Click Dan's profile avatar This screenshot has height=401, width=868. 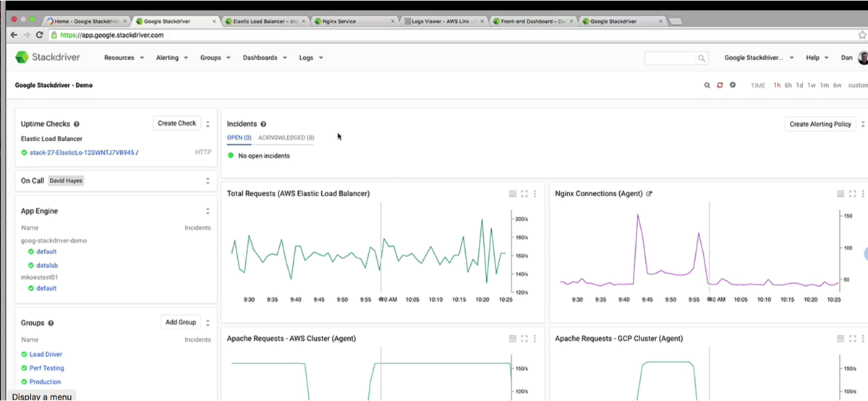[x=863, y=58]
